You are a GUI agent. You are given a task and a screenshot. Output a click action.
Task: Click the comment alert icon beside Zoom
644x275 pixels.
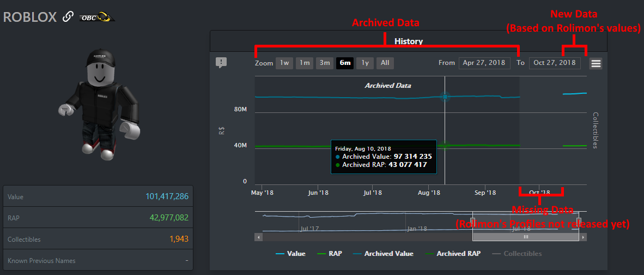point(221,63)
